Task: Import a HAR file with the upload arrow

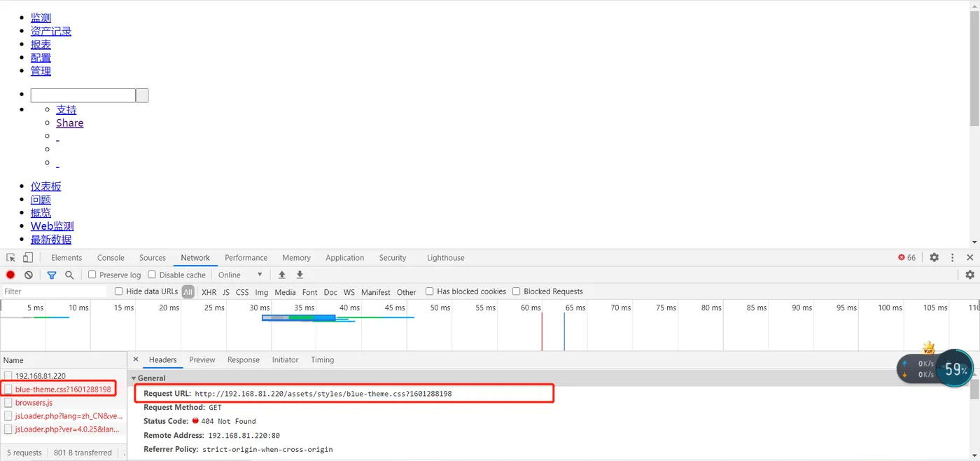Action: tap(282, 275)
